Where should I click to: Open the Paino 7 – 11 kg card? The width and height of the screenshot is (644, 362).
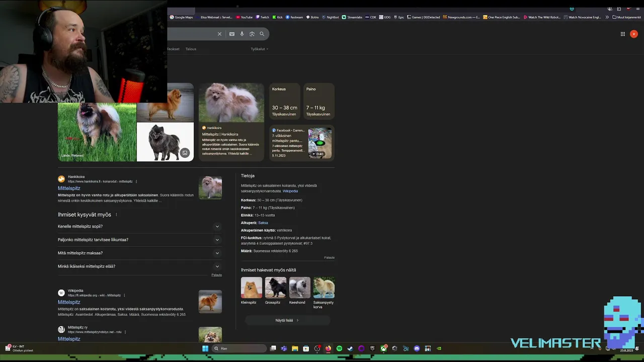point(319,102)
